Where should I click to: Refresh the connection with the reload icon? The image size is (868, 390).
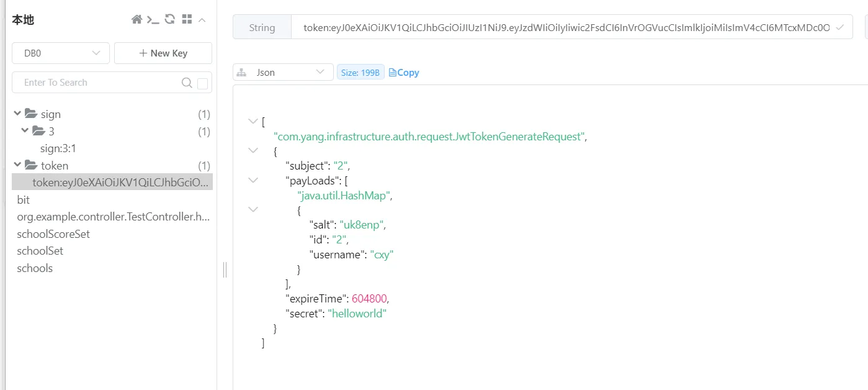169,20
